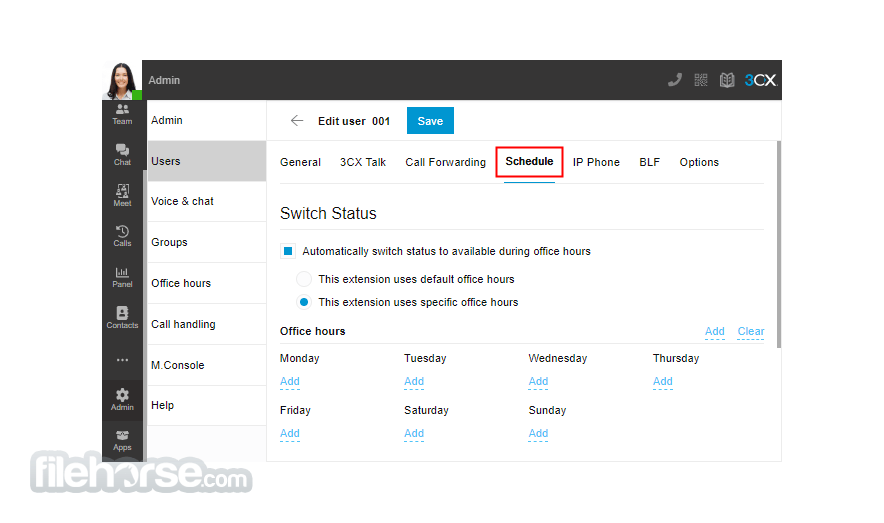Image resolution: width=884 pixels, height=523 pixels.
Task: Open the Contacts sidebar icon
Action: pos(122,318)
